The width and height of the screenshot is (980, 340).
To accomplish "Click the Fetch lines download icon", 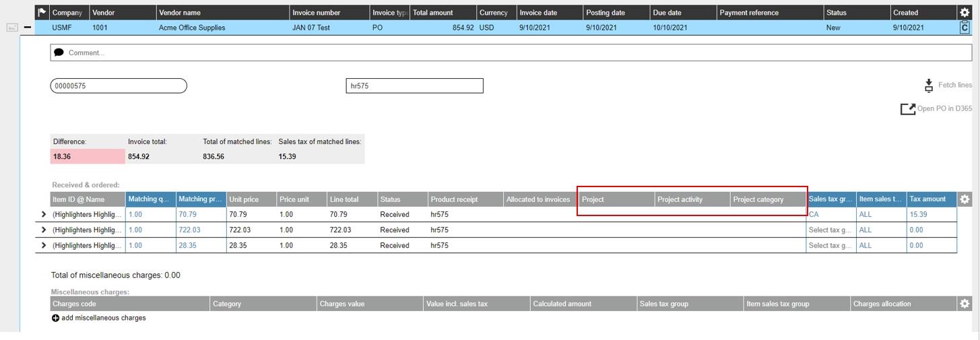I will pos(928,86).
